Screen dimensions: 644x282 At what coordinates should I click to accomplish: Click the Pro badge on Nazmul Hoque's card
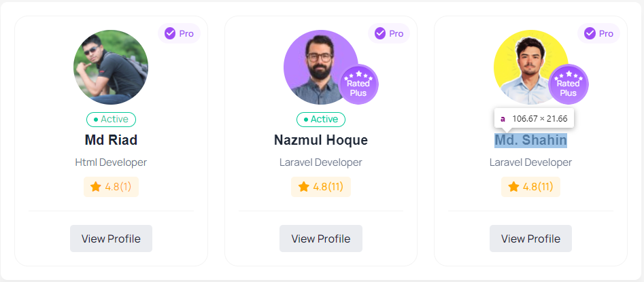pyautogui.click(x=389, y=33)
